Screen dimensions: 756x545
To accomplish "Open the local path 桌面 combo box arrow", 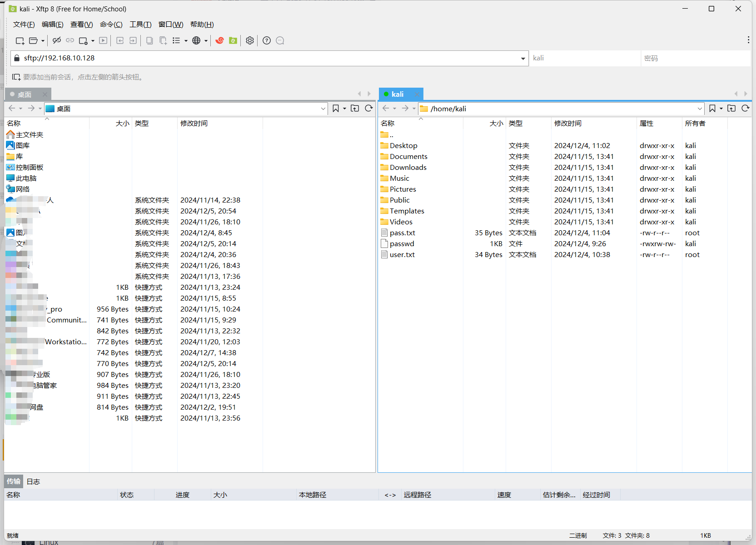I will 323,109.
